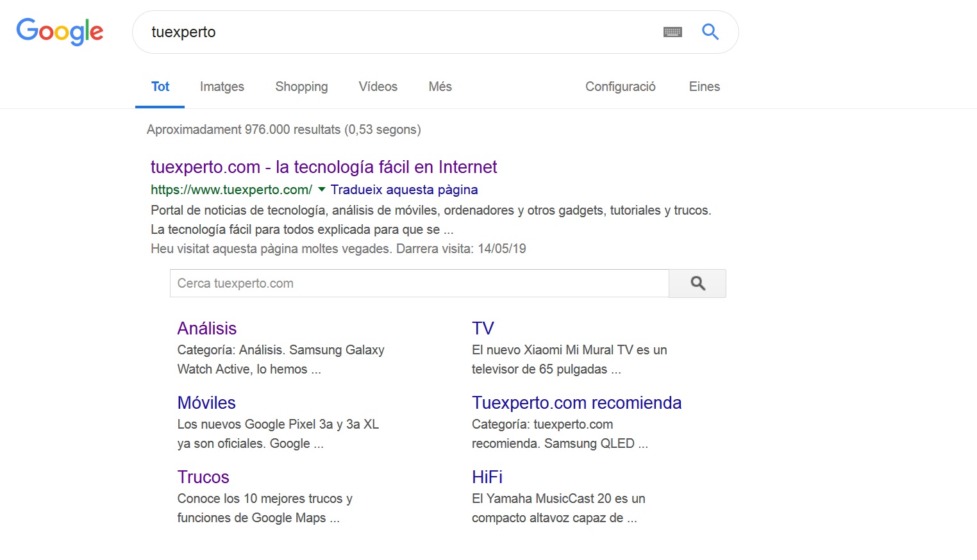Click the Google logo

click(x=60, y=31)
